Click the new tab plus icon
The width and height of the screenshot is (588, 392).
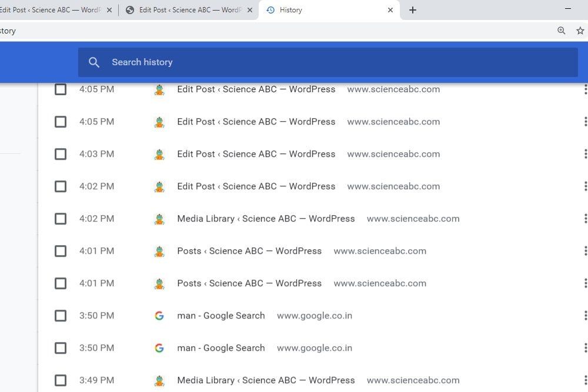(413, 10)
